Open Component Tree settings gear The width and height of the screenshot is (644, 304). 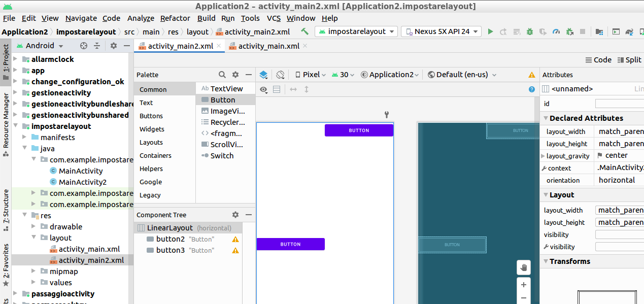click(235, 215)
